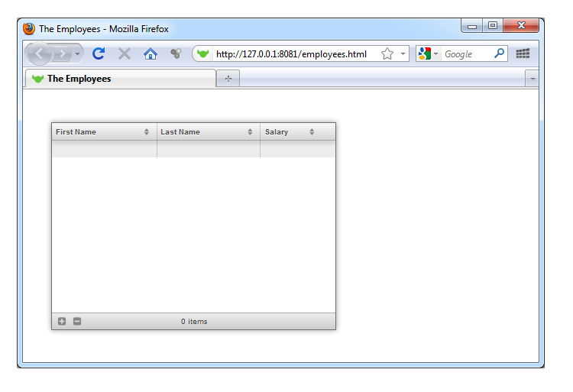Click the empty Salary cell
Viewport: 573px width, 392px height.
click(x=298, y=149)
